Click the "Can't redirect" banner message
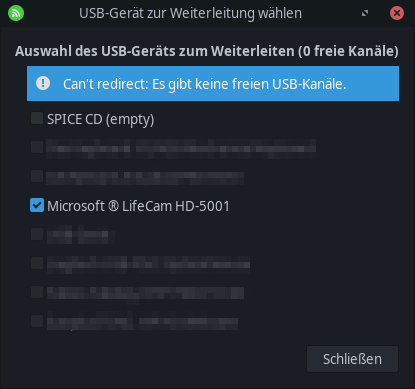The image size is (415, 389). [205, 84]
